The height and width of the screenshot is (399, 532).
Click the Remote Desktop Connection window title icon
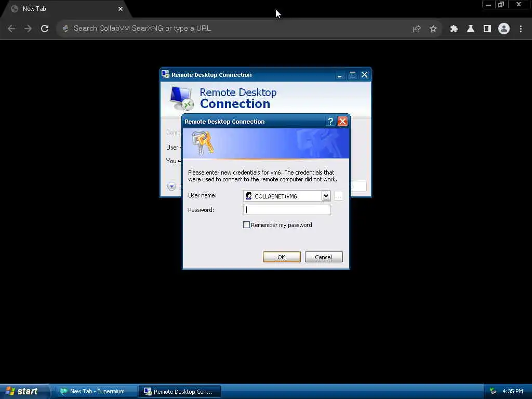pyautogui.click(x=166, y=74)
